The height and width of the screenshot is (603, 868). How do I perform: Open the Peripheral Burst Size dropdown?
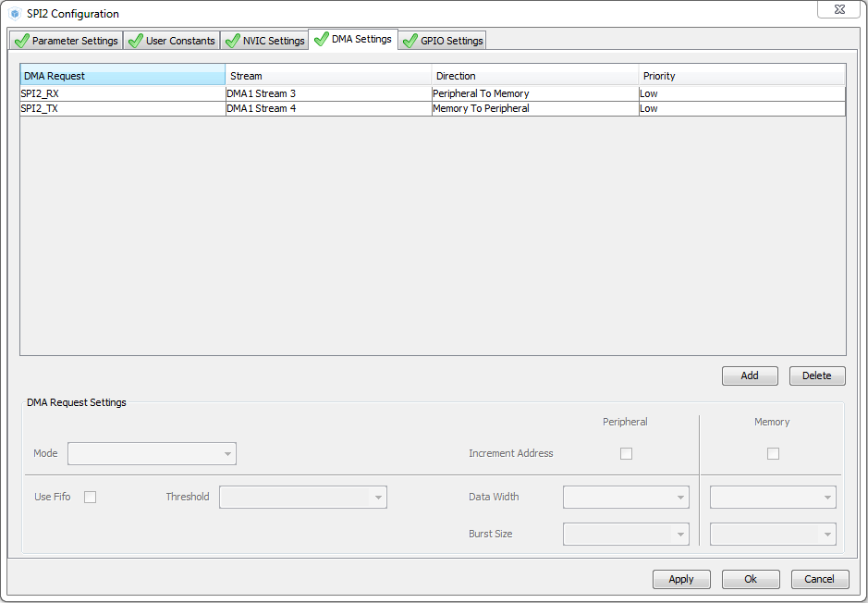[626, 535]
